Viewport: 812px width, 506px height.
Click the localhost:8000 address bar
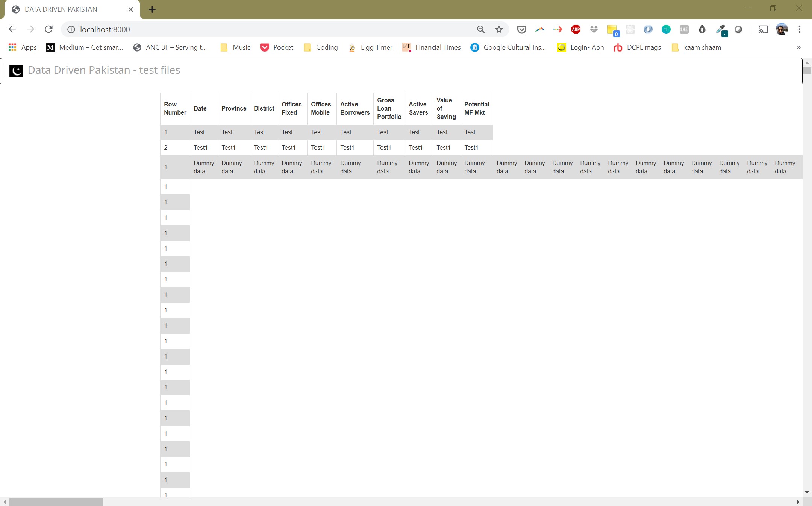pyautogui.click(x=263, y=29)
